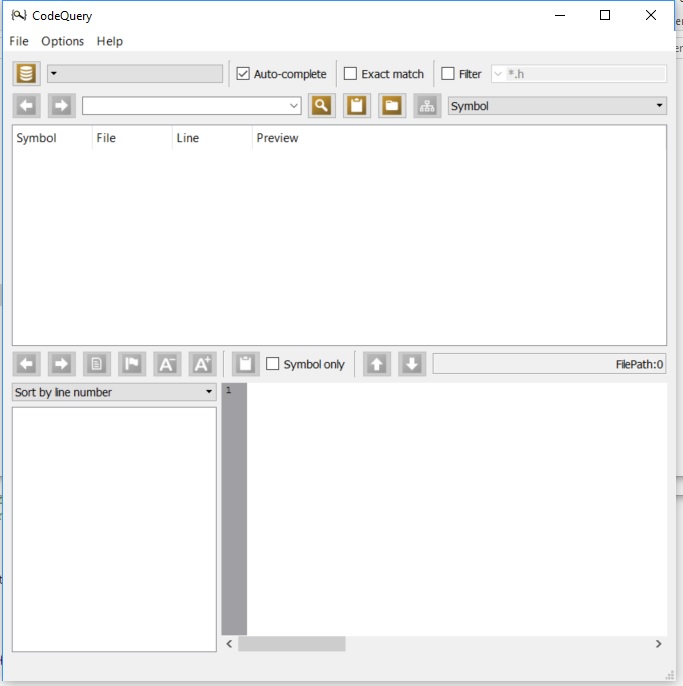This screenshot has width=683, height=686.
Task: Jump to next result with down arrow
Action: pos(412,364)
